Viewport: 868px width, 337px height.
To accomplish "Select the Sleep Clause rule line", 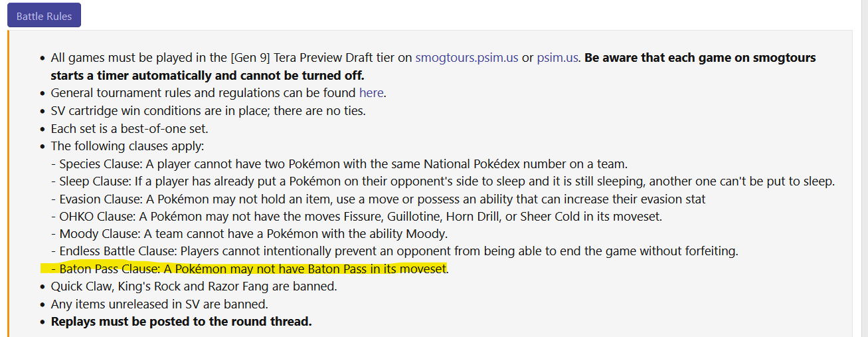I will tap(445, 181).
